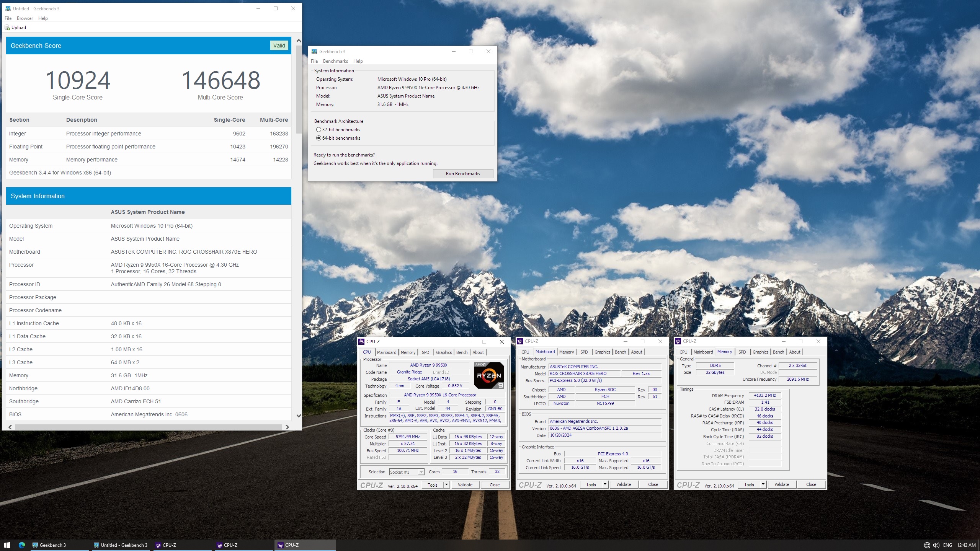Open Tools dropdown arrow in Memory window
Image resolution: width=980 pixels, height=551 pixels.
pos(763,484)
